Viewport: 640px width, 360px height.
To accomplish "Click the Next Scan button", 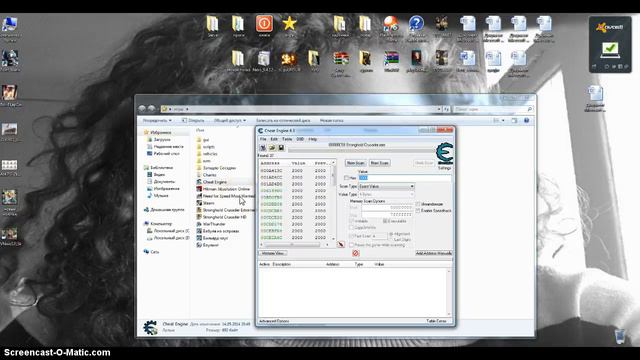I will (x=380, y=163).
